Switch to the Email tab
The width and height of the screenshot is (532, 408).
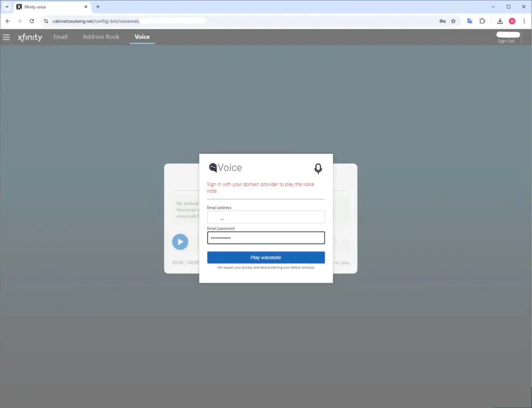click(x=60, y=37)
